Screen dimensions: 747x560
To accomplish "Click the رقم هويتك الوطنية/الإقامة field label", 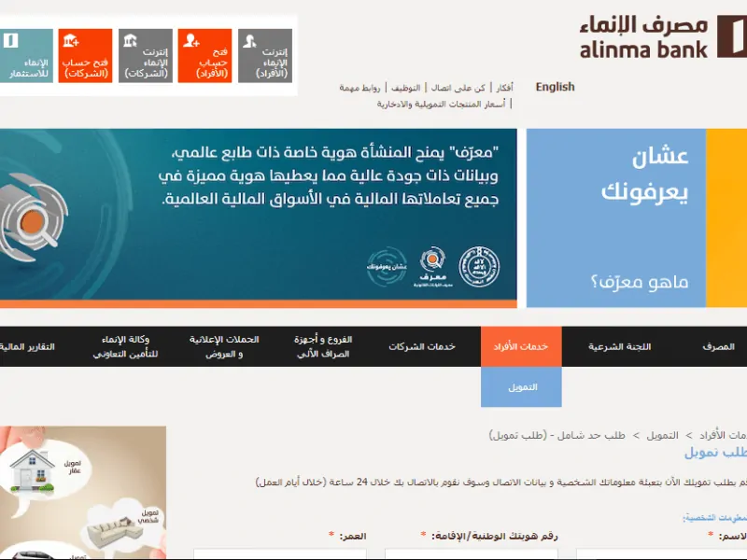I will coord(495,536).
